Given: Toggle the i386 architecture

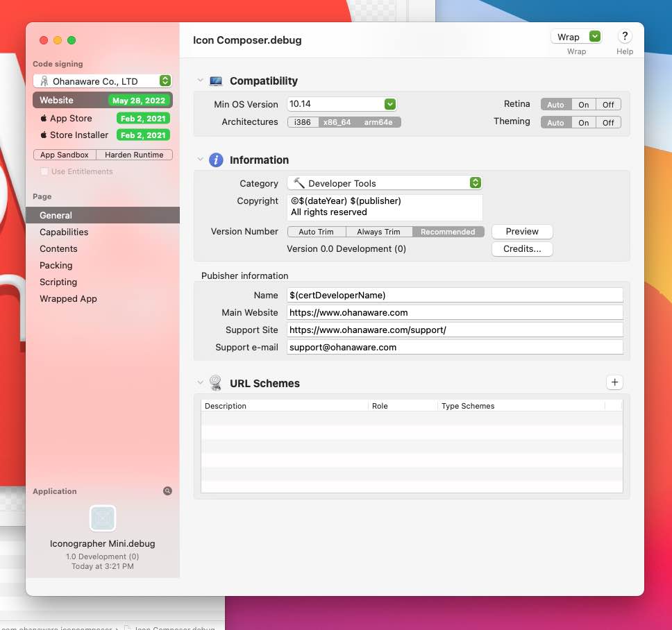Looking at the screenshot, I should coord(303,122).
